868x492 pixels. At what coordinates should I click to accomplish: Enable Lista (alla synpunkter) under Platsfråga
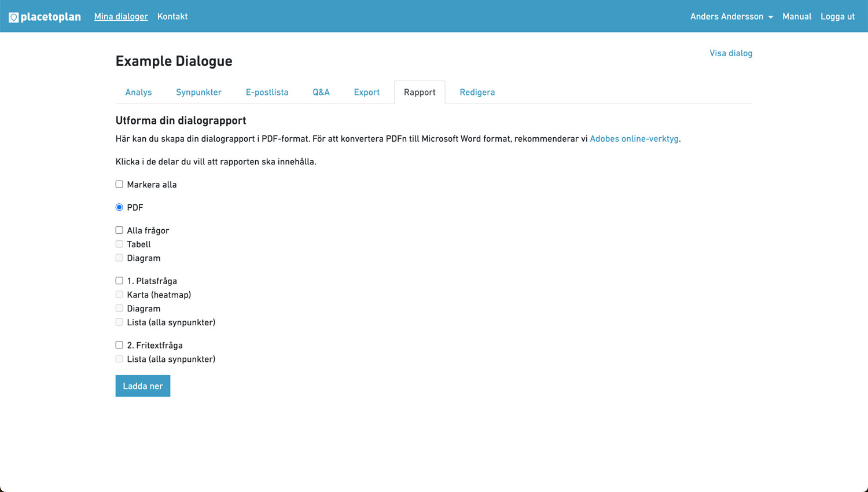[119, 322]
